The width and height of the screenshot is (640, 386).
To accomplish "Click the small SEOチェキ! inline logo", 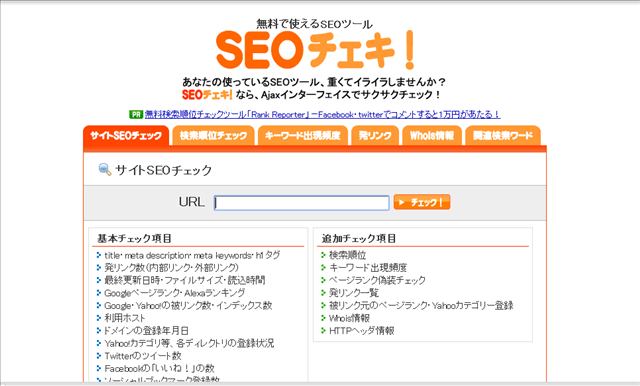I will point(207,95).
